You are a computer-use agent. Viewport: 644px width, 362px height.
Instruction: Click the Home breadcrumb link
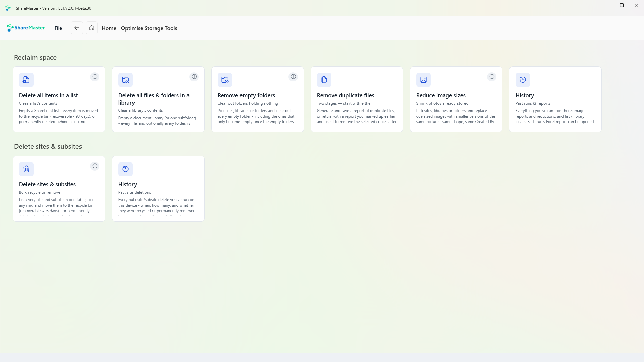point(109,28)
